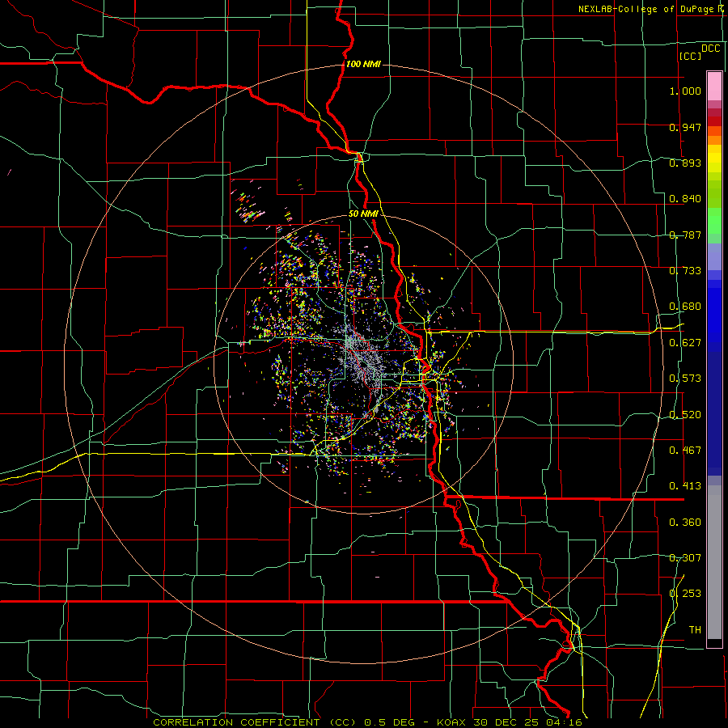728x728 pixels.
Task: Pick the bright green color bar segment
Action: [x=714, y=221]
